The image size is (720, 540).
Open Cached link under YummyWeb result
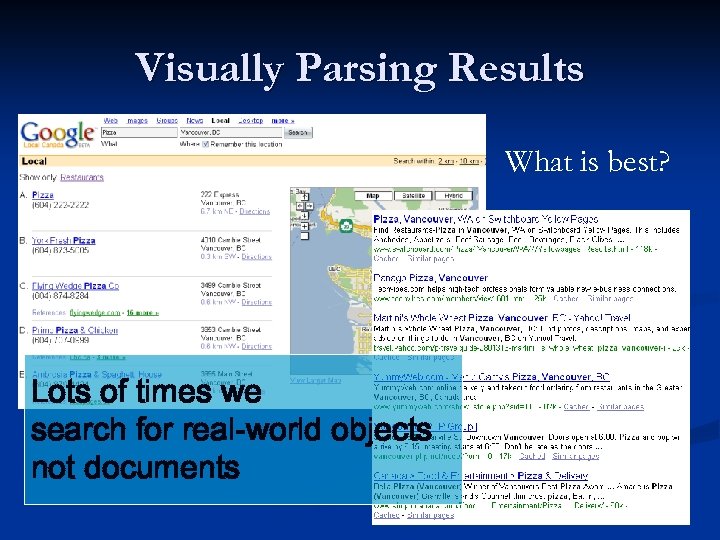576,407
